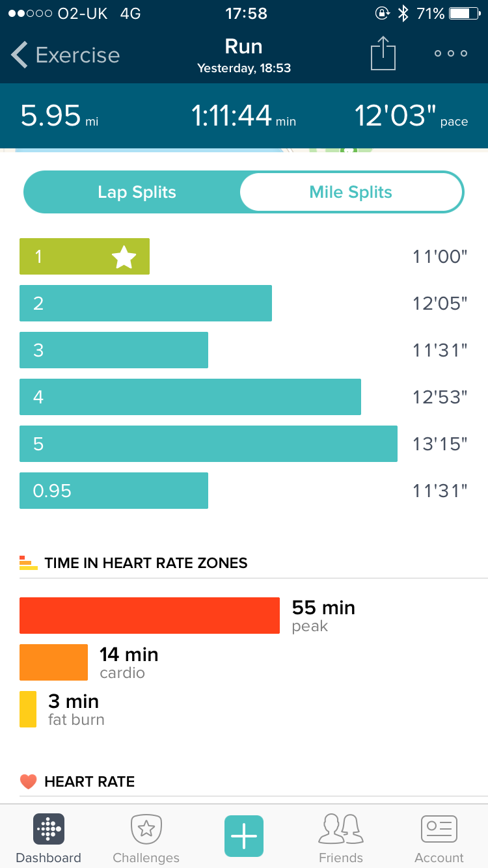Tap the heart icon beside Heart Rate
The height and width of the screenshot is (868, 488).
(28, 781)
